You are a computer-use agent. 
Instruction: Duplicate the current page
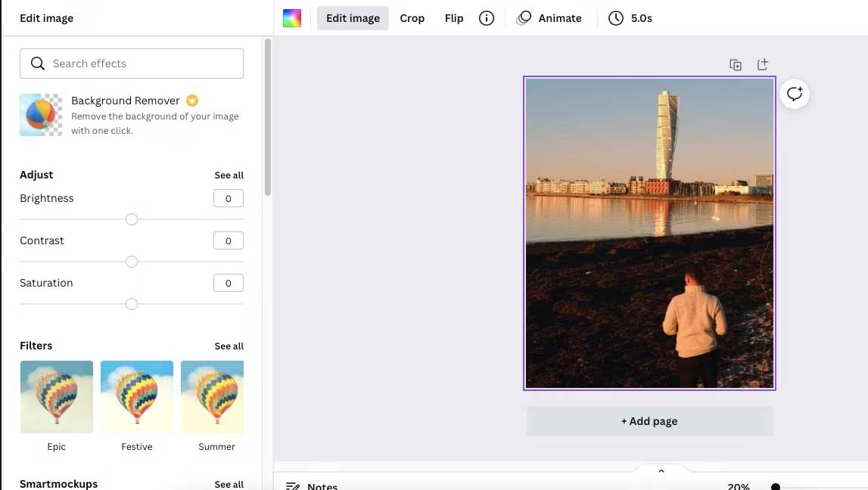pyautogui.click(x=735, y=64)
